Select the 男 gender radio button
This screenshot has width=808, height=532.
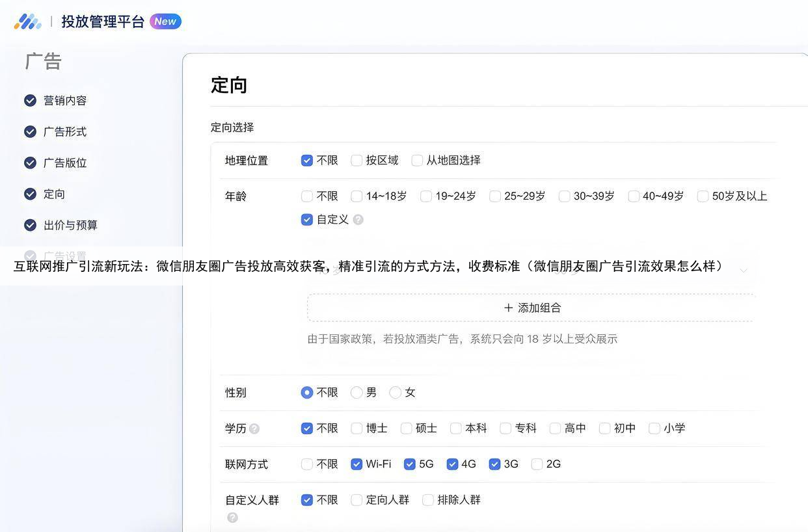(x=357, y=393)
